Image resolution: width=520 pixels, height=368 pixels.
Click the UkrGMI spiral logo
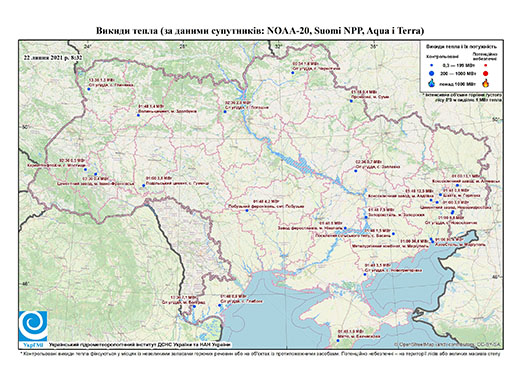click(33, 326)
